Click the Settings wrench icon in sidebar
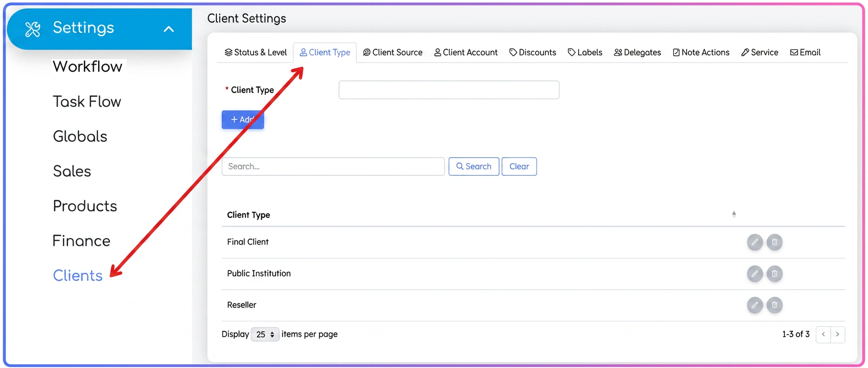 click(x=33, y=29)
